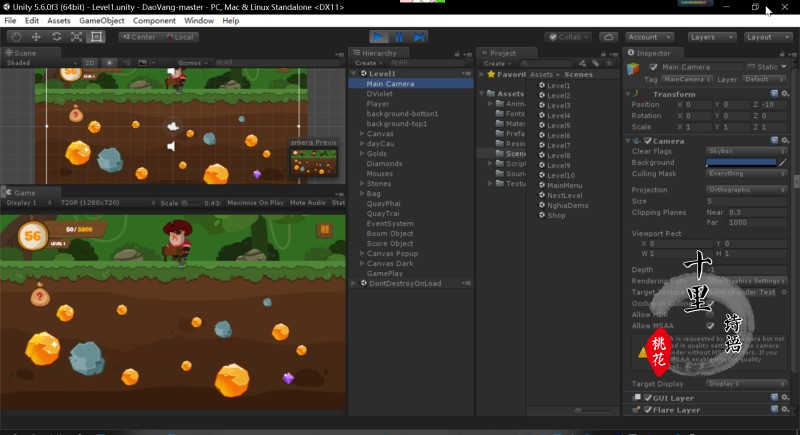This screenshot has width=800, height=435.
Task: Open the GameObject menu
Action: coord(101,20)
